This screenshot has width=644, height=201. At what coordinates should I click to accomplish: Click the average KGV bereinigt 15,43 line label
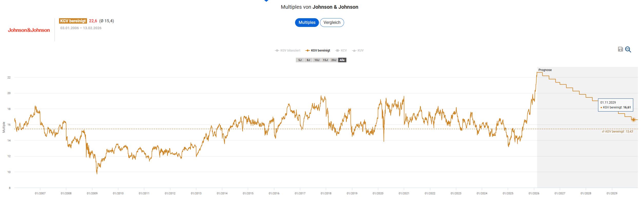pos(617,132)
